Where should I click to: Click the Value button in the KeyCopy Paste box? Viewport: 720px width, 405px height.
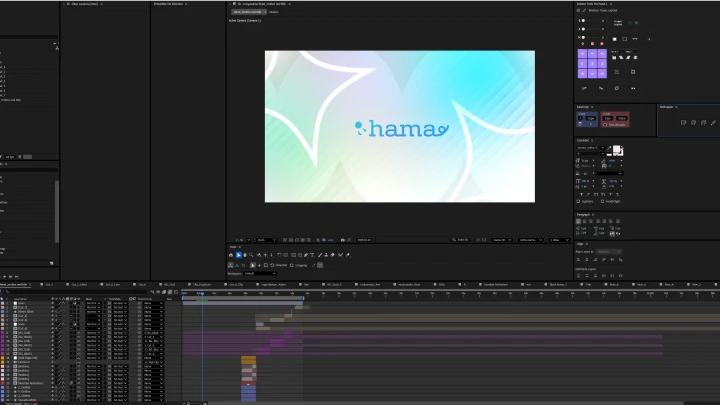[622, 118]
